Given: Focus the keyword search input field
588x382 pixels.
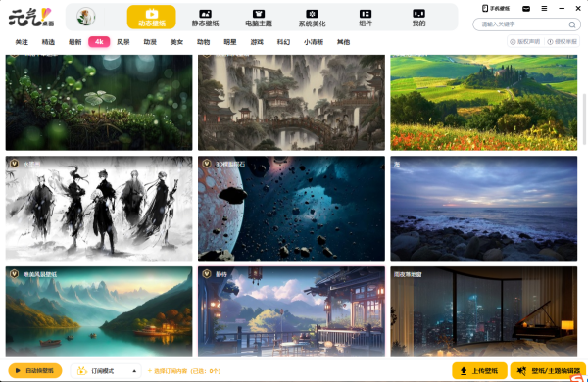Looking at the screenshot, I should click(x=526, y=24).
